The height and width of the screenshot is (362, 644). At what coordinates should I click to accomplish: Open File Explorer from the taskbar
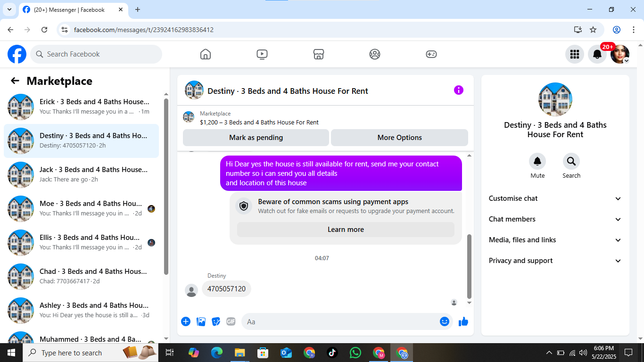240,353
